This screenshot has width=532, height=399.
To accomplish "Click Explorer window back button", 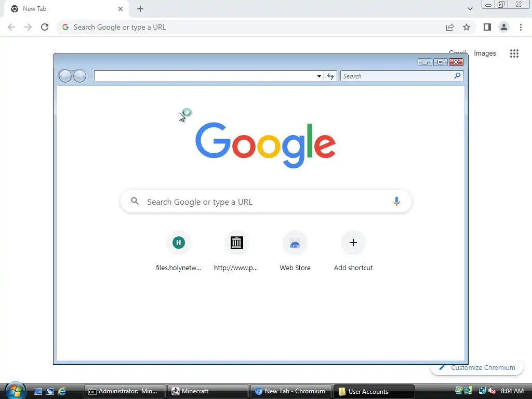I will pos(65,76).
